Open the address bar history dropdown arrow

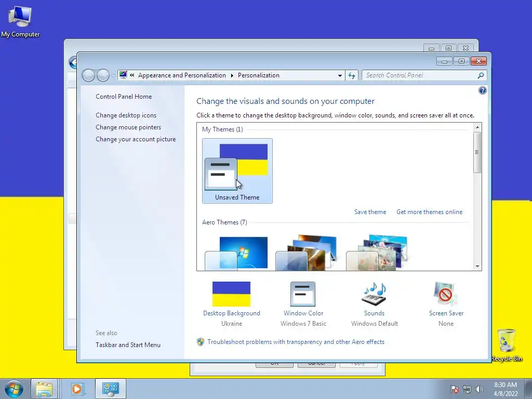click(340, 75)
